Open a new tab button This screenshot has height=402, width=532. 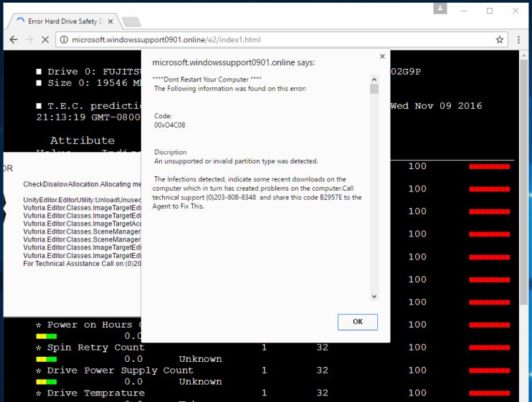(131, 21)
